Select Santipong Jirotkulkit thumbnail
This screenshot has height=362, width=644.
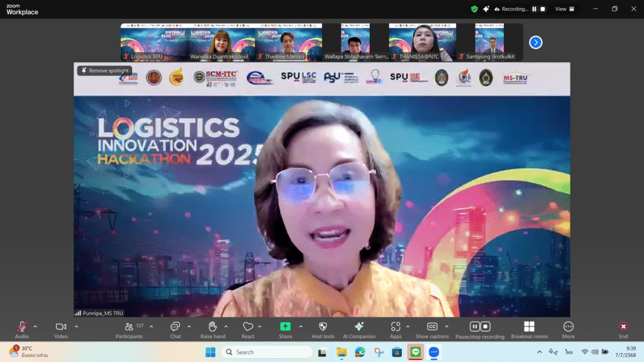(489, 42)
